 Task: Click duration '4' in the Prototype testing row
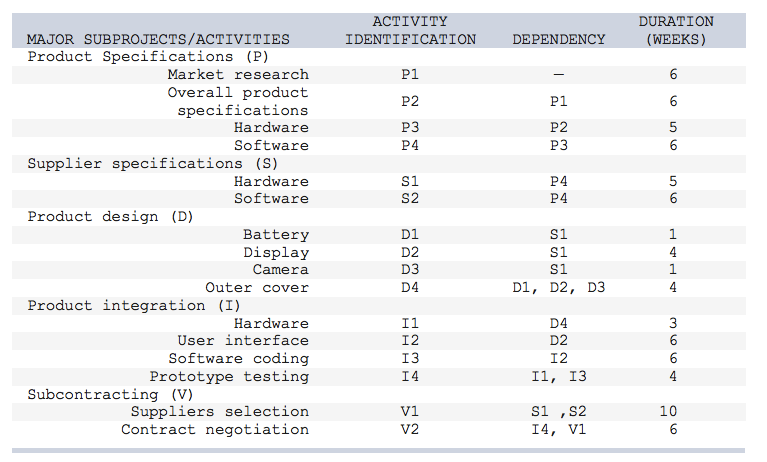(x=674, y=377)
